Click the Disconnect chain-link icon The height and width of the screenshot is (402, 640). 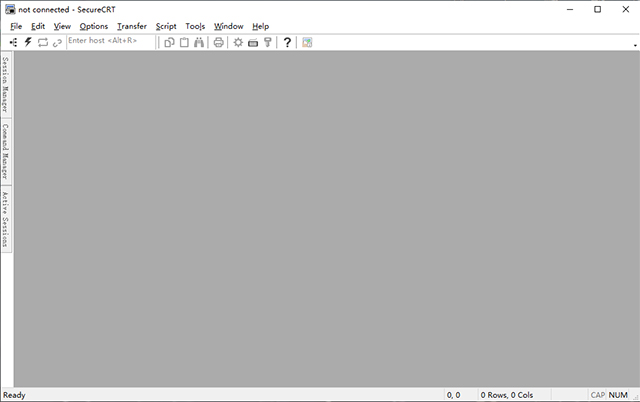coord(57,42)
